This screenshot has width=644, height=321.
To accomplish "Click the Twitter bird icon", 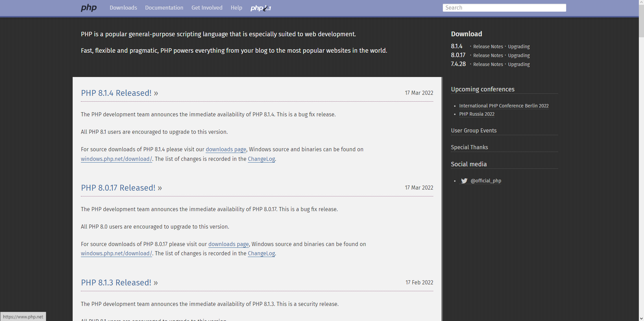I will coord(464,181).
